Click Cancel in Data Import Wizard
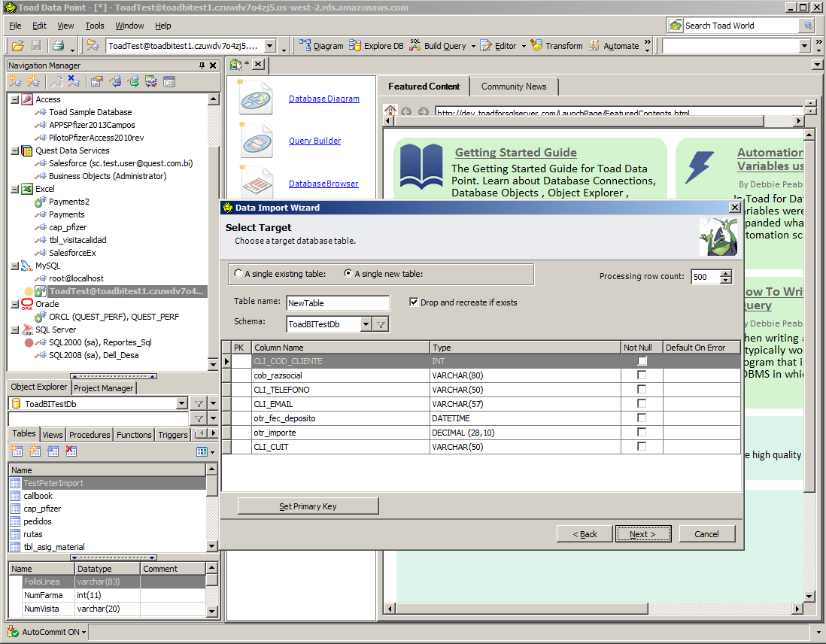 (x=706, y=534)
